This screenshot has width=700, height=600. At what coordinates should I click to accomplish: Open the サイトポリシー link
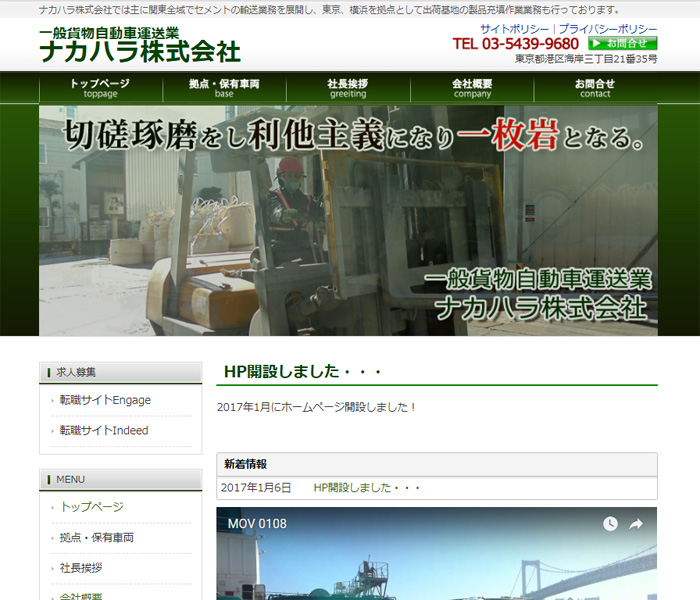(x=514, y=29)
